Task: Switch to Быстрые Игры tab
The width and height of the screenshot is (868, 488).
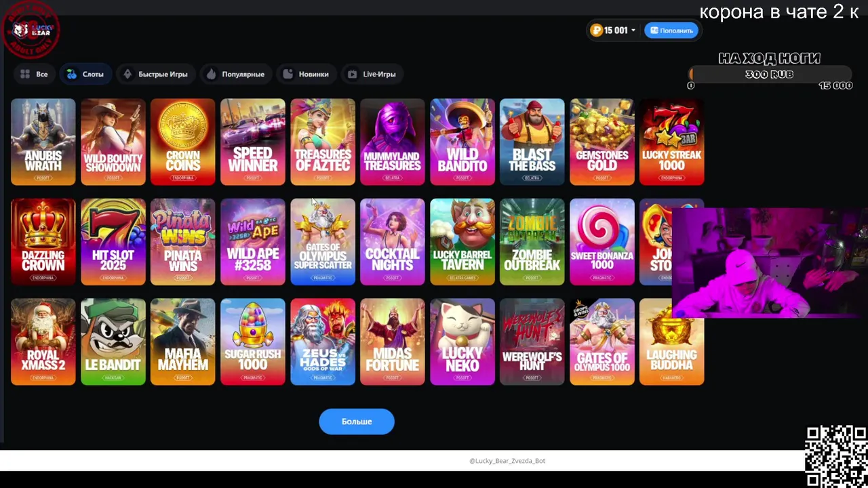Action: tap(155, 74)
